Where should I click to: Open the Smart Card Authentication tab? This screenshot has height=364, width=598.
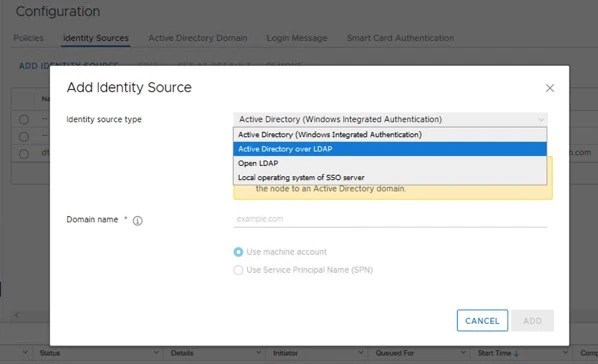pos(400,38)
